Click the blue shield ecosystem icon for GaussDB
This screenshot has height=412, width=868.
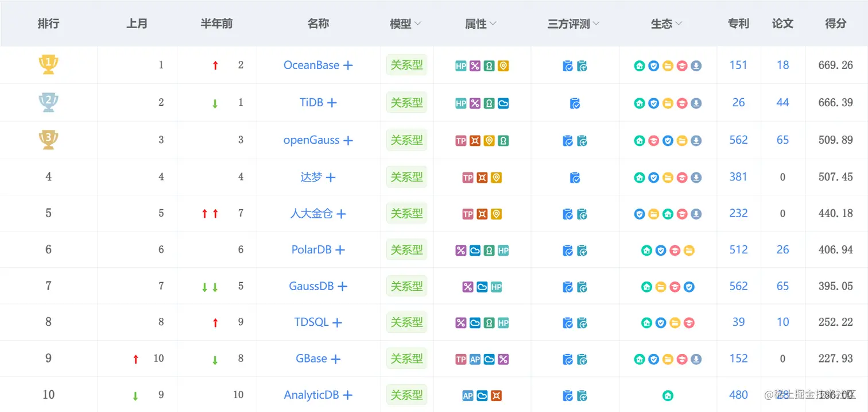689,287
